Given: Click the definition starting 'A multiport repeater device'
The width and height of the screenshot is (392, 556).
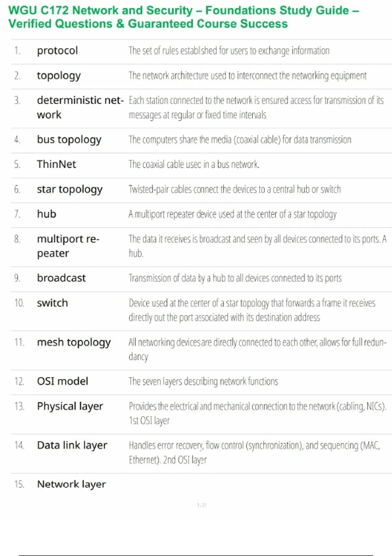Looking at the screenshot, I should (x=232, y=214).
